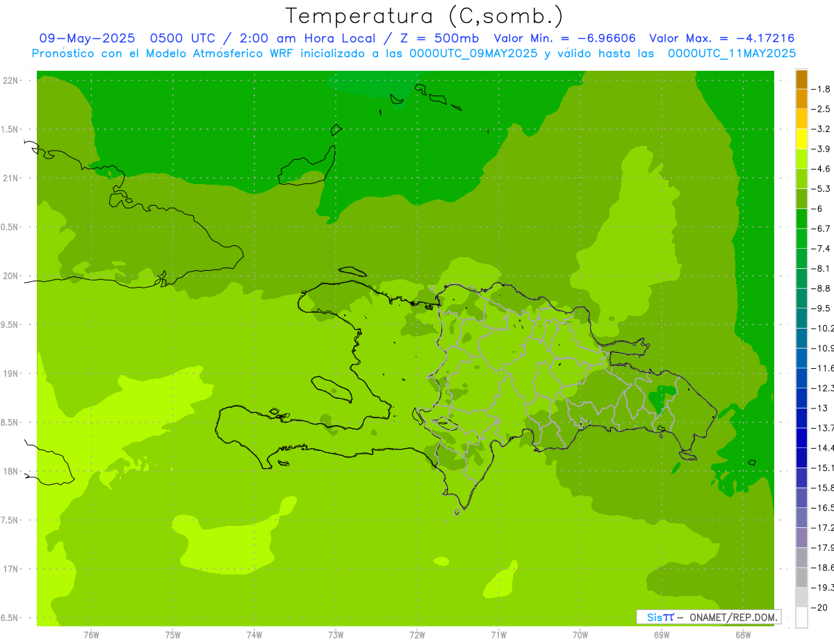Click the -3.2 colorbar label
The width and height of the screenshot is (834, 644).
pos(821,129)
